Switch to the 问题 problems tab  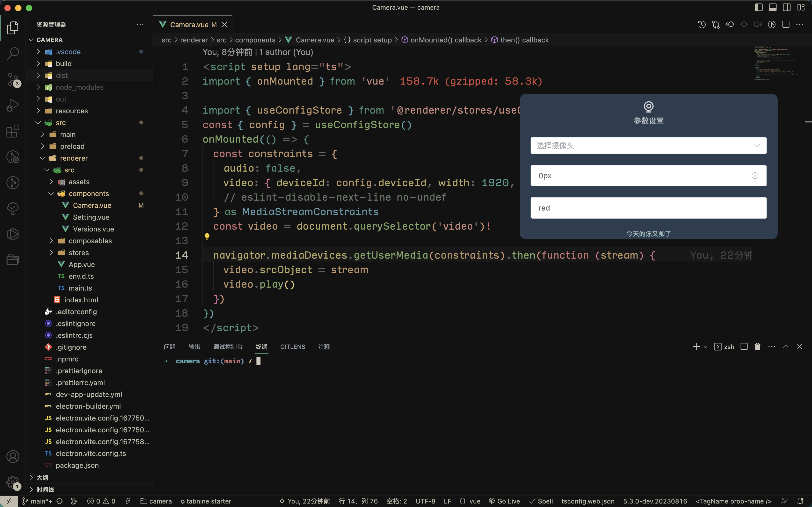pyautogui.click(x=170, y=347)
